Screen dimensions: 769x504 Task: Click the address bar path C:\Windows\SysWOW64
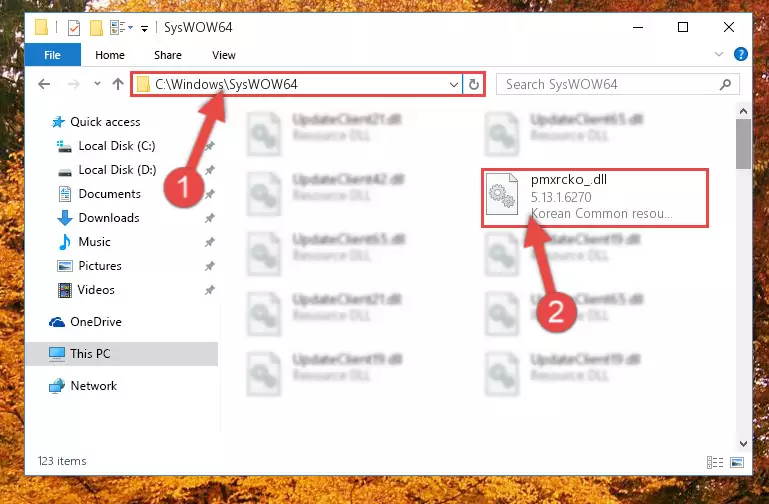[226, 84]
